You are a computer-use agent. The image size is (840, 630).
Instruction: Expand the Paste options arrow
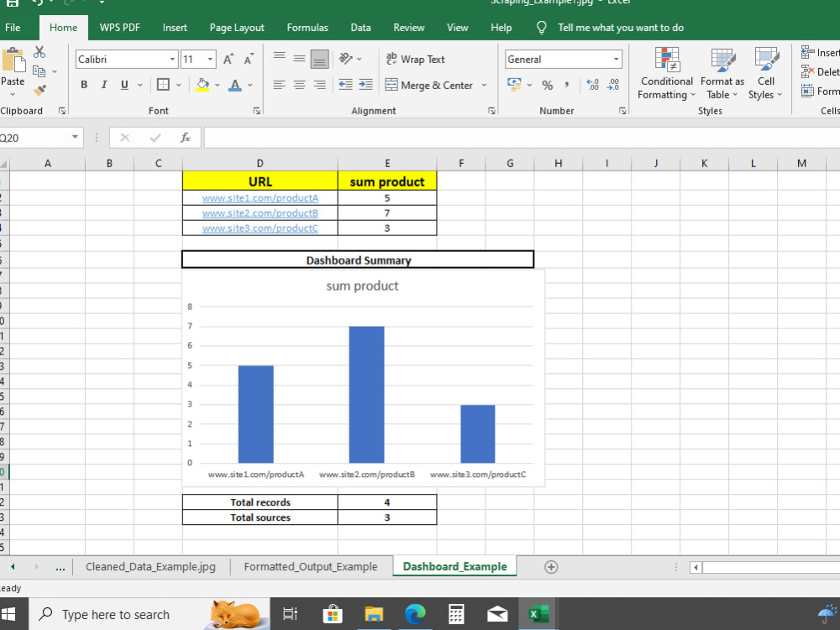[x=13, y=94]
